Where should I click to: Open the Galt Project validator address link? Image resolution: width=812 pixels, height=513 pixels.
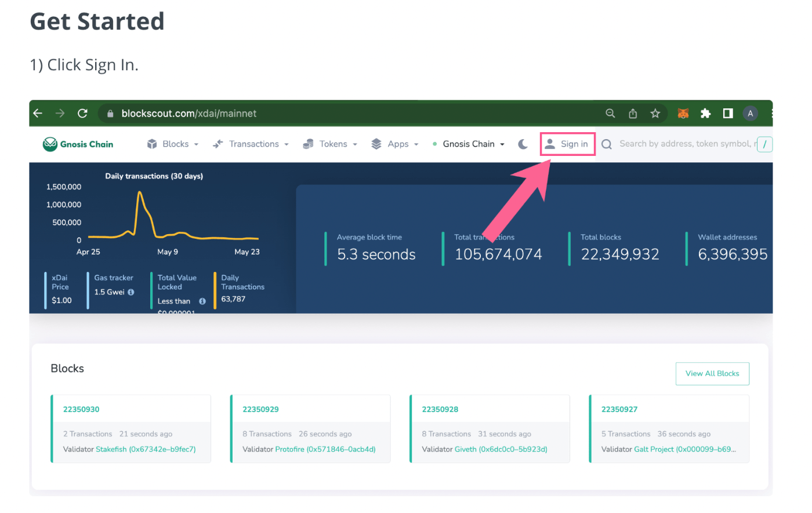click(x=685, y=450)
